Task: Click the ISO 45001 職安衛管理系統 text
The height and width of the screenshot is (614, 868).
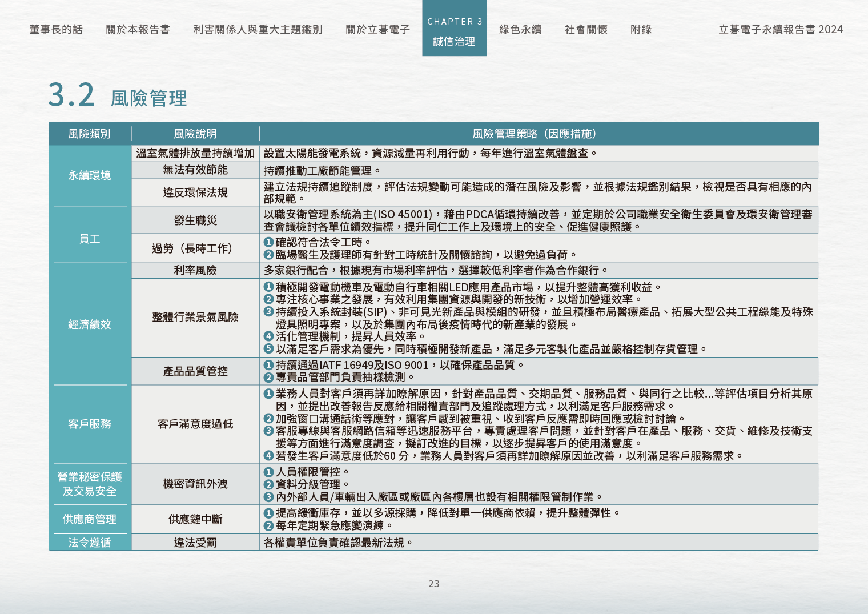Action: click(x=538, y=220)
